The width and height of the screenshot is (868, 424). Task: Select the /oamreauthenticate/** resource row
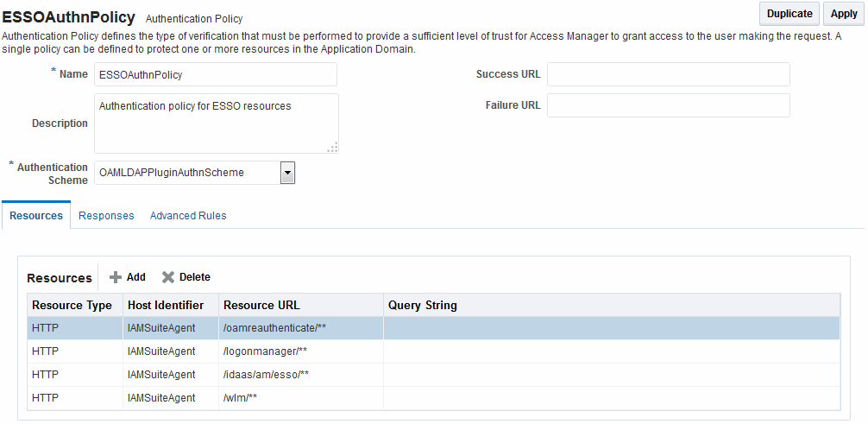(x=433, y=328)
